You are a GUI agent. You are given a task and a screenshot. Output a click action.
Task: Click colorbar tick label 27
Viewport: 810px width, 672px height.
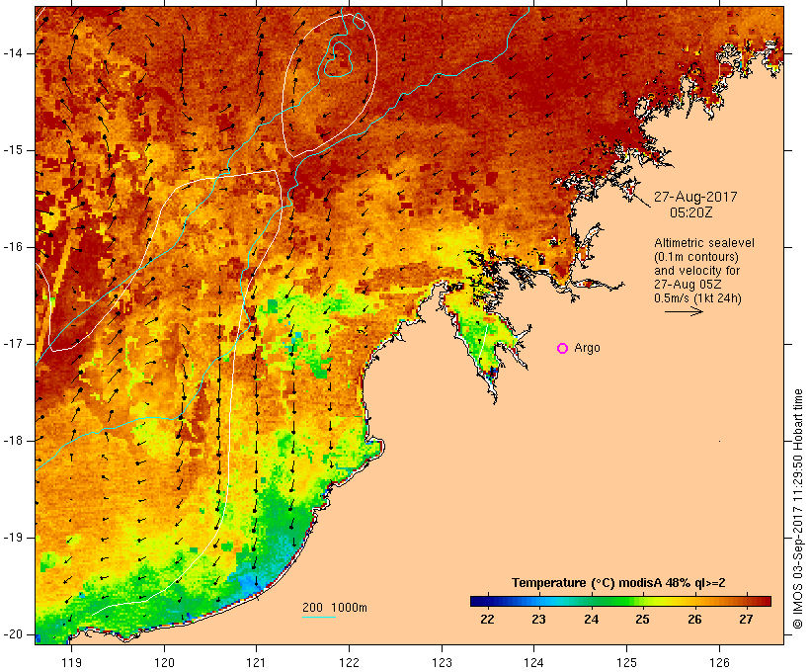coord(746,620)
